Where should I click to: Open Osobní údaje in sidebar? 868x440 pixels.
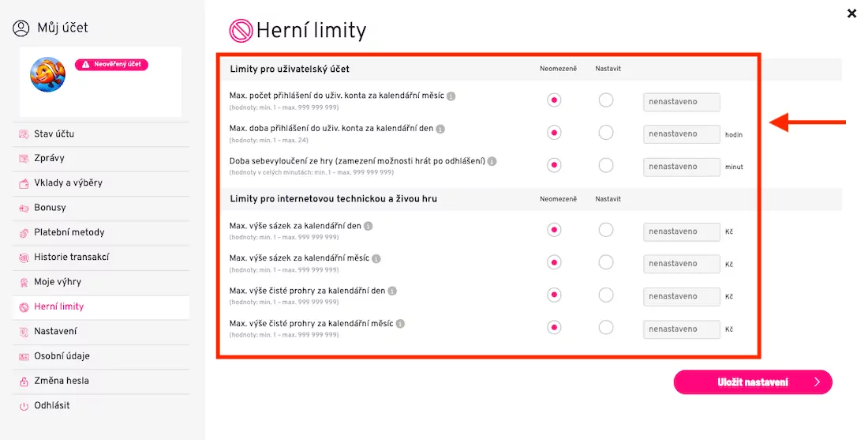pyautogui.click(x=62, y=356)
